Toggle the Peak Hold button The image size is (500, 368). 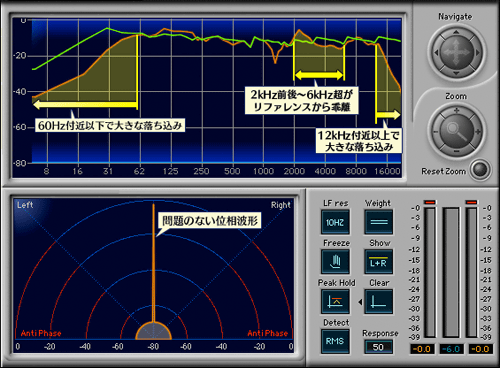335,302
